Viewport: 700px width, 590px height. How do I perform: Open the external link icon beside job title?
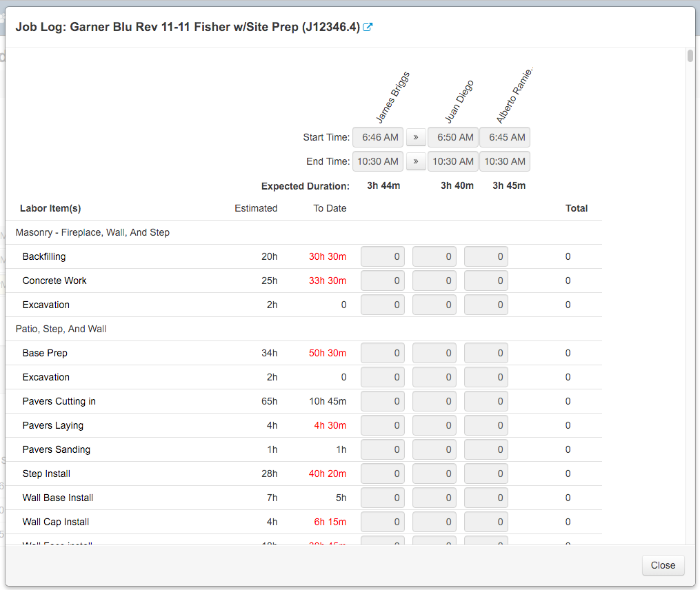(368, 28)
